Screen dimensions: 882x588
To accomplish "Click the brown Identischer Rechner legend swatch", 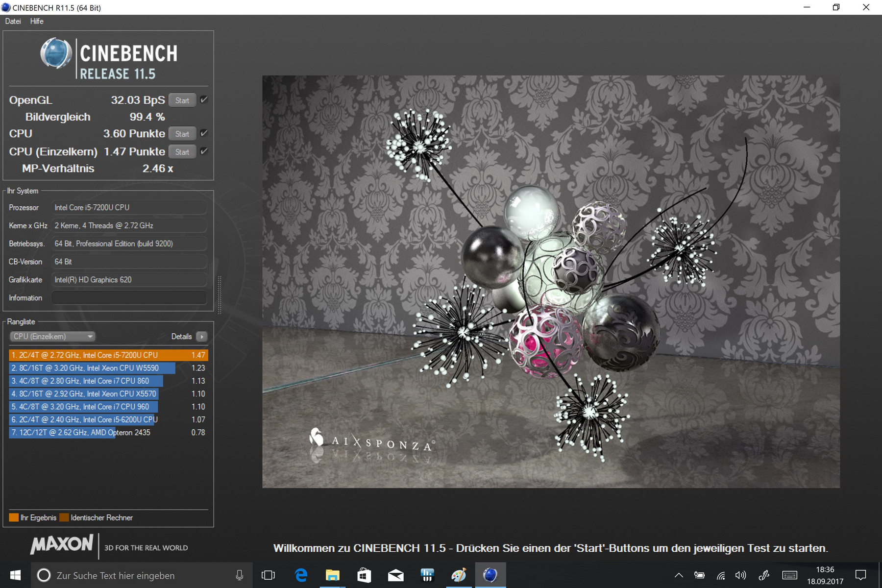I will (64, 517).
